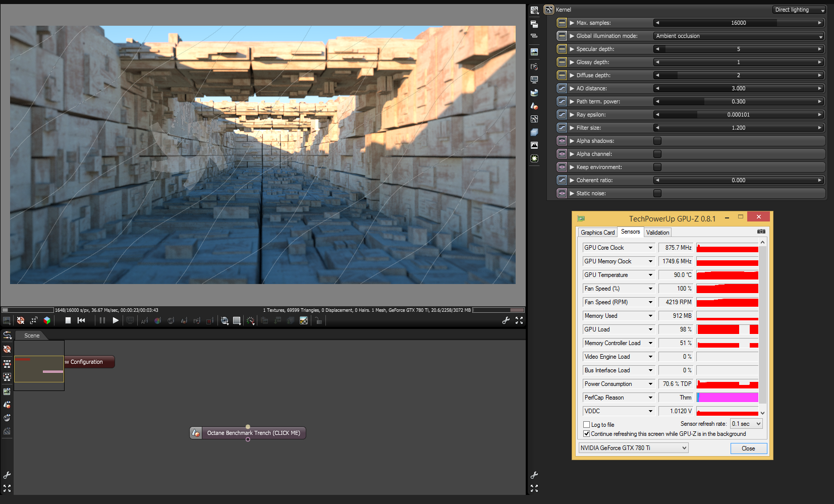Click the checkered save-render image icon
834x504 pixels.
304,320
